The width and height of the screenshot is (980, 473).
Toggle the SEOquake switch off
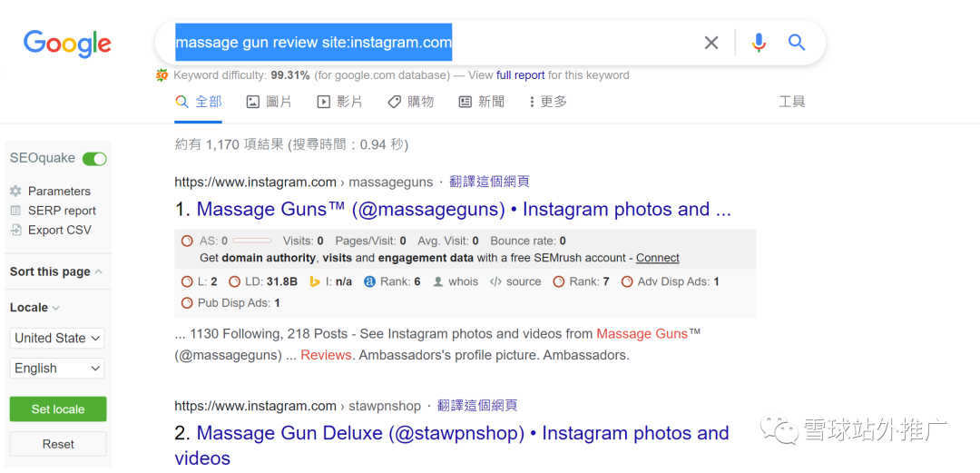pyautogui.click(x=94, y=159)
